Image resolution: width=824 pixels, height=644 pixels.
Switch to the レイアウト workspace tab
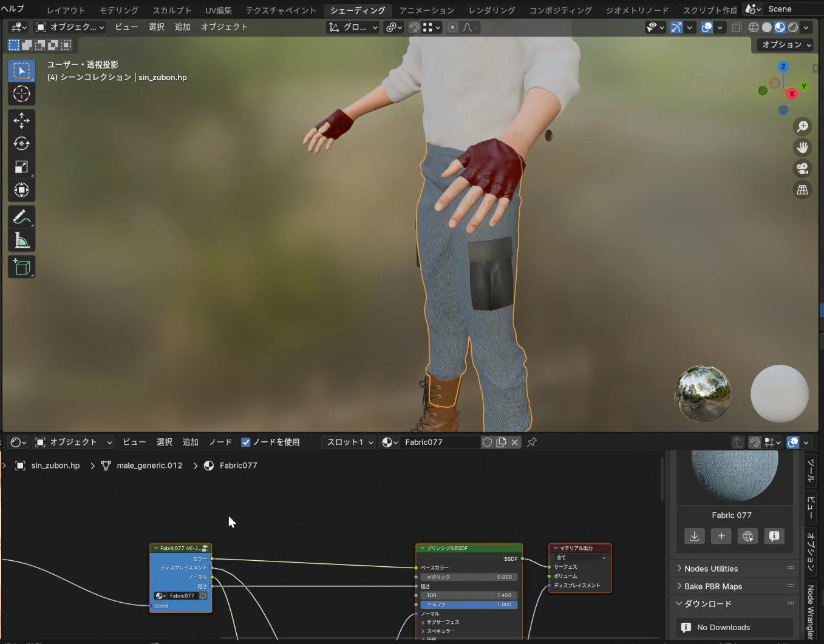[66, 10]
